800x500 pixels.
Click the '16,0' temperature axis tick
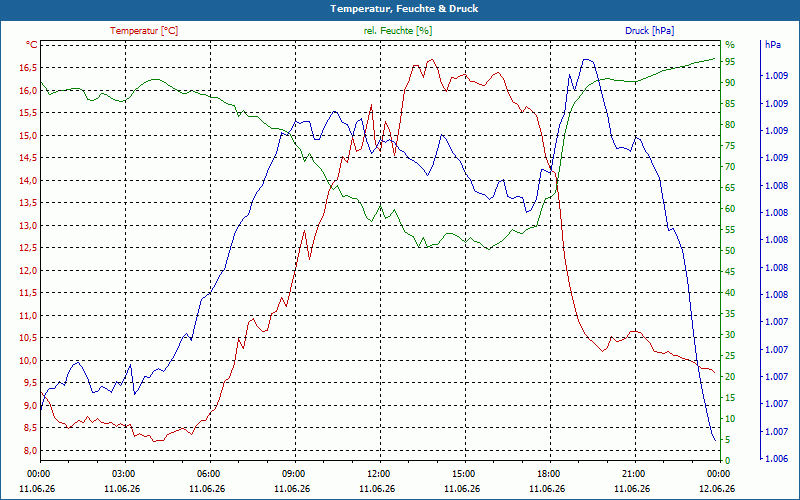click(28, 90)
